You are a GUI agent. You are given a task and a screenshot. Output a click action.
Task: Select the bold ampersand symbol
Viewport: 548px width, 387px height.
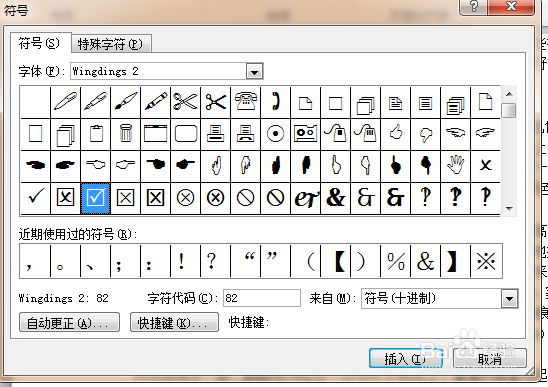[x=336, y=198]
